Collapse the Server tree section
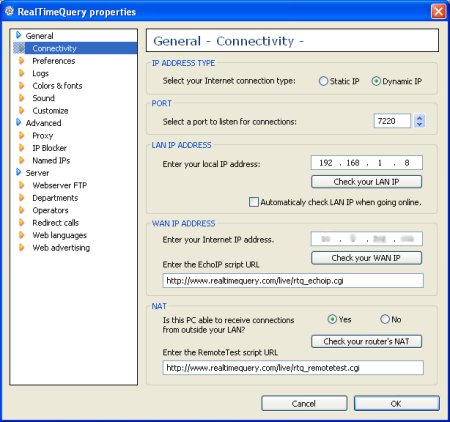The width and height of the screenshot is (450, 422). click(19, 173)
